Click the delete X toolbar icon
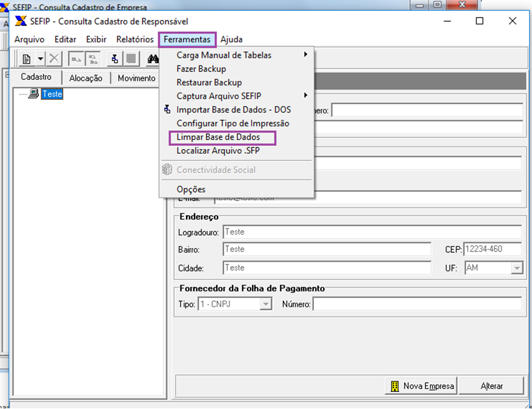532x409 pixels. [x=55, y=59]
